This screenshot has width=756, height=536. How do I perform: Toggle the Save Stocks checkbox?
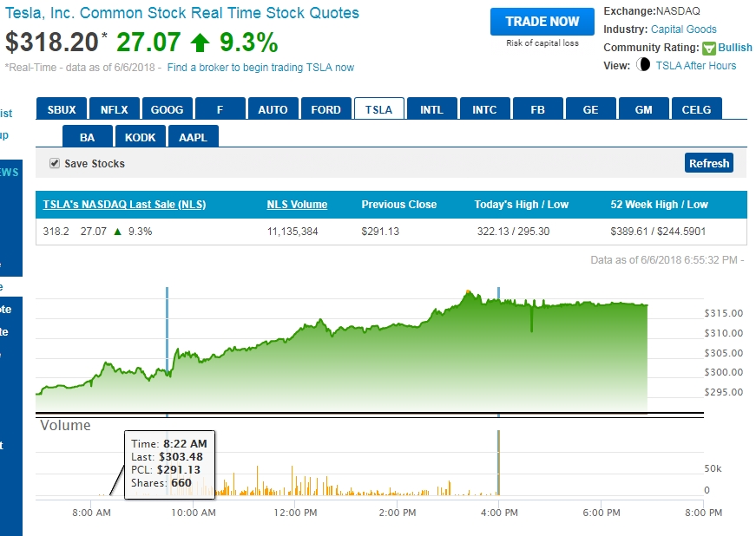pyautogui.click(x=55, y=163)
